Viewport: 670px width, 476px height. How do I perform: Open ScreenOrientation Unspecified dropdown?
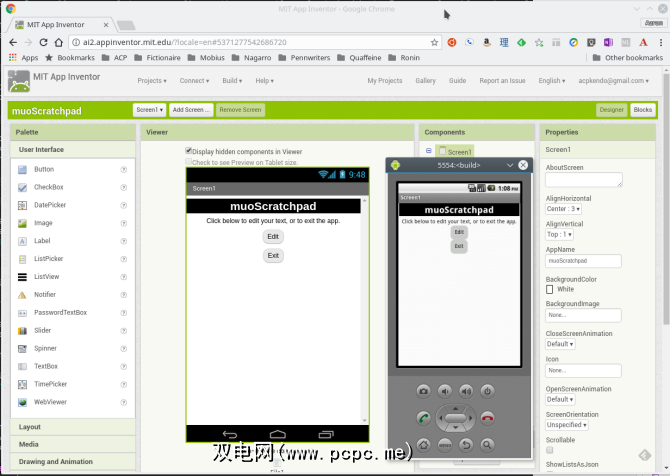tap(567, 425)
